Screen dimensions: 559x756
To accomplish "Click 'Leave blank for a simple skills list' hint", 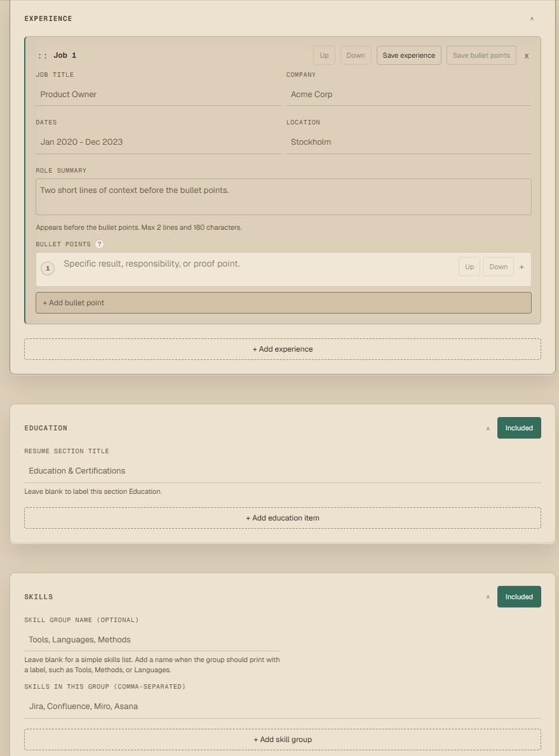I will point(152,665).
